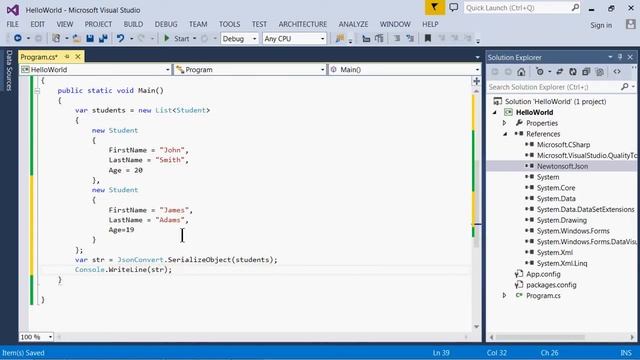Open the feedback speech bubble icon
This screenshot has width=640, height=360.
point(453,7)
